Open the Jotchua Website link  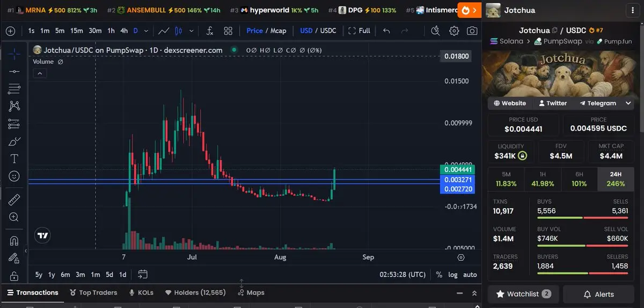tap(509, 103)
